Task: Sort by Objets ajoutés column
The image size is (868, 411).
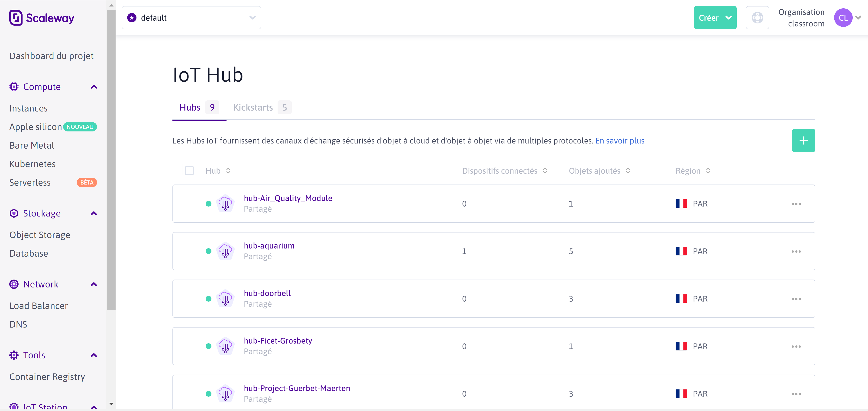Action: click(599, 171)
